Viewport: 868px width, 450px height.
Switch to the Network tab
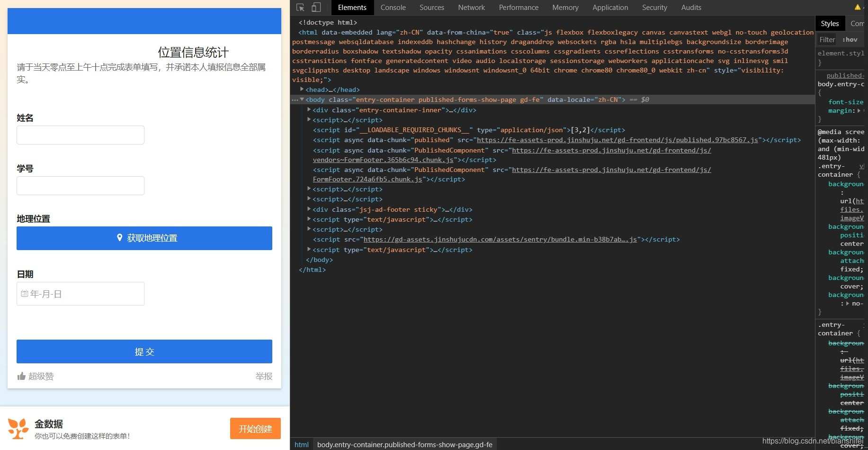point(471,8)
